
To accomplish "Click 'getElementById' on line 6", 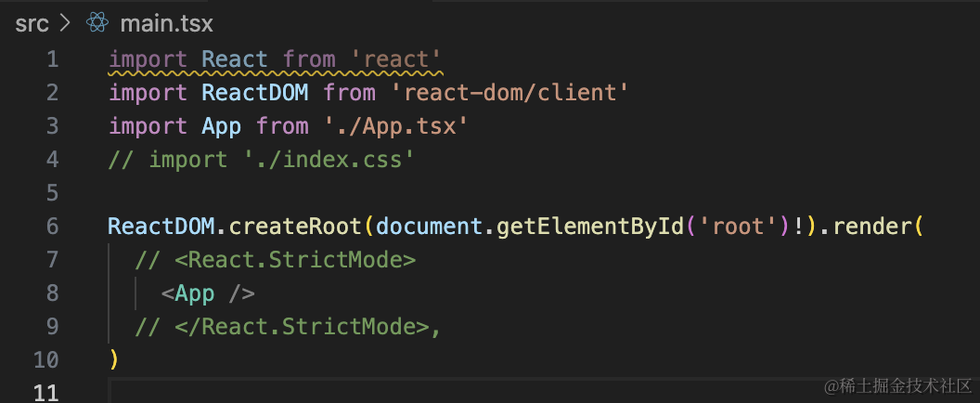I will tap(590, 226).
